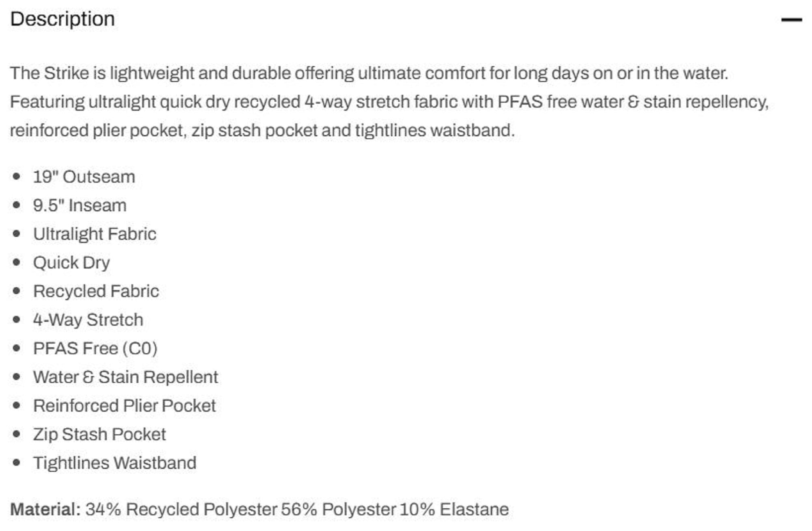Select the Reinforced Plier Pocket entry

tap(124, 406)
